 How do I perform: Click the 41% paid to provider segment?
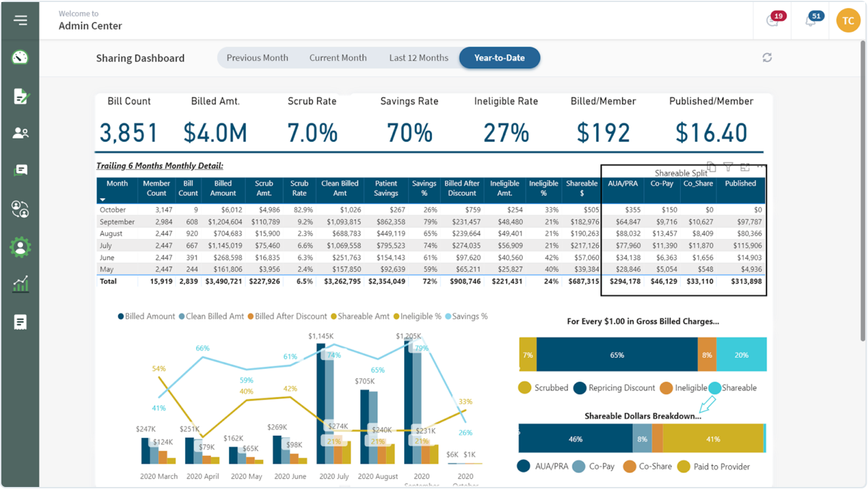click(x=713, y=438)
